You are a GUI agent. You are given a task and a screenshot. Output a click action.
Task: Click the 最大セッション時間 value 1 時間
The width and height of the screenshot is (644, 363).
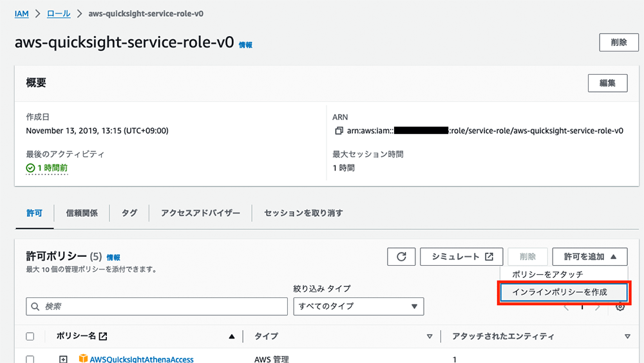point(344,168)
